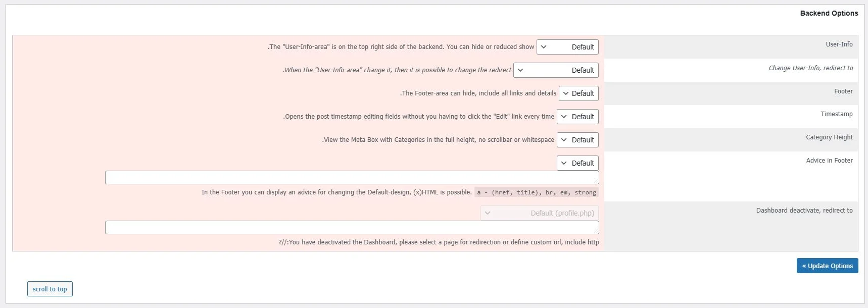Open the Change User-Info redirect dropdown

556,70
